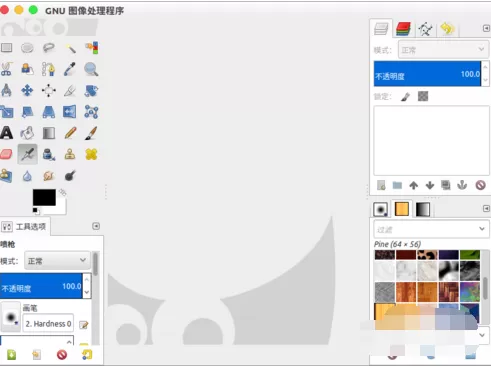The width and height of the screenshot is (491, 366).
Task: Select the Cage Transform tool
Action: (x=91, y=112)
